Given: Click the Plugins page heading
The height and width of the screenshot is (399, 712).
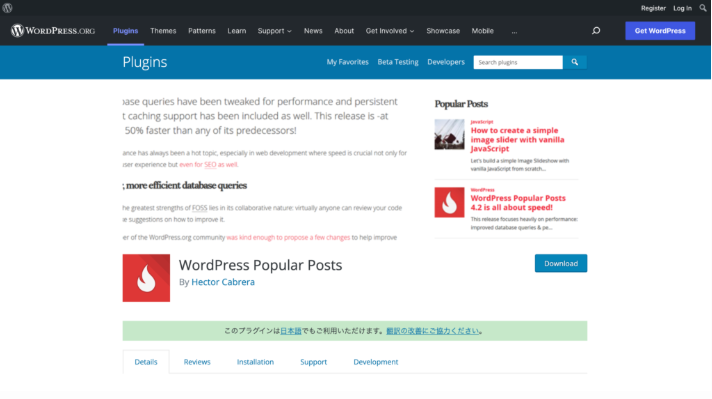Looking at the screenshot, I should click(145, 62).
